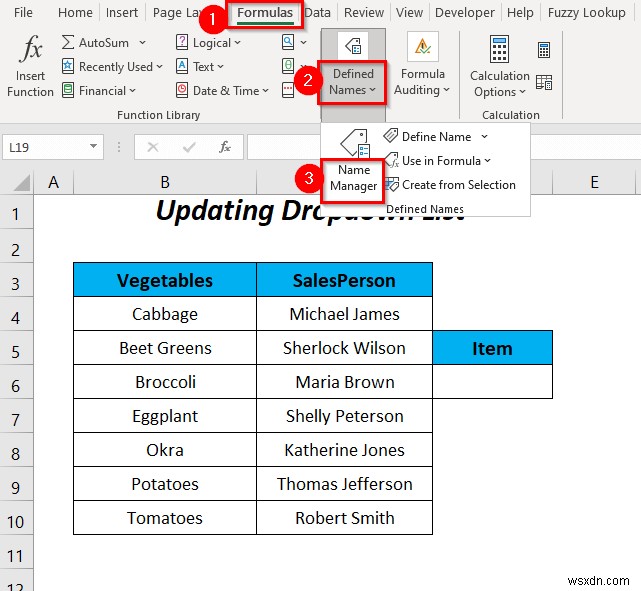Click the Define Name tag icon
Viewport: 641px width, 591px height.
[x=390, y=136]
